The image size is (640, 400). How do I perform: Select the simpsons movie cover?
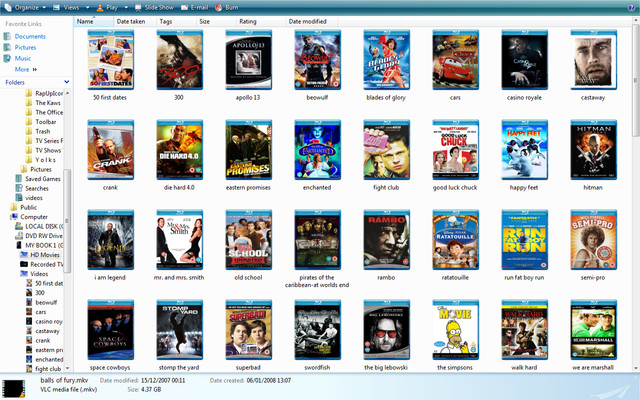[x=455, y=330]
